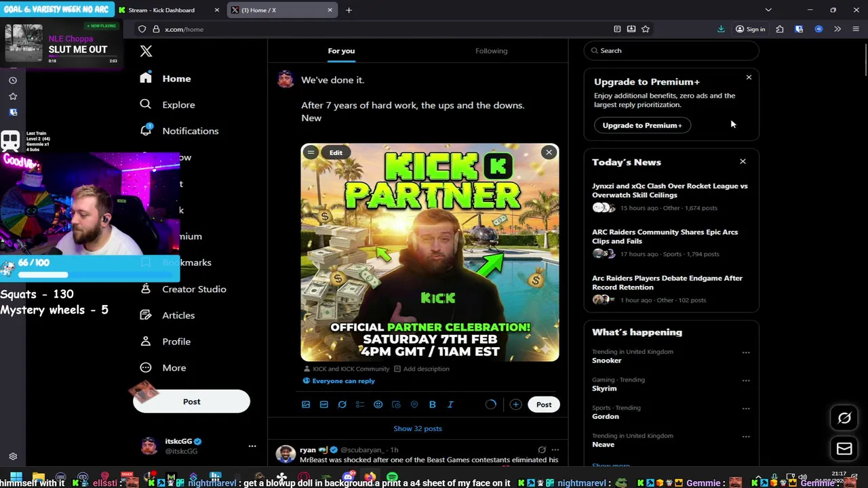Click Show 32 posts link
The height and width of the screenshot is (488, 868).
click(x=418, y=428)
